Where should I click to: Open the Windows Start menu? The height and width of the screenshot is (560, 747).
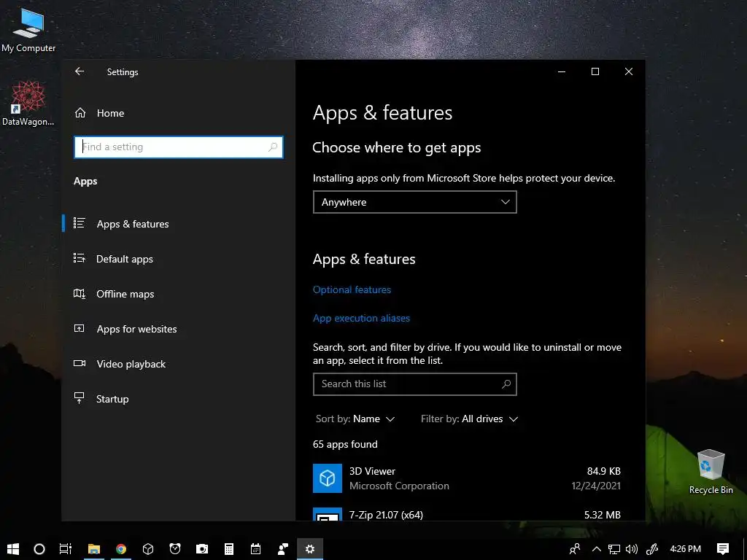click(13, 549)
